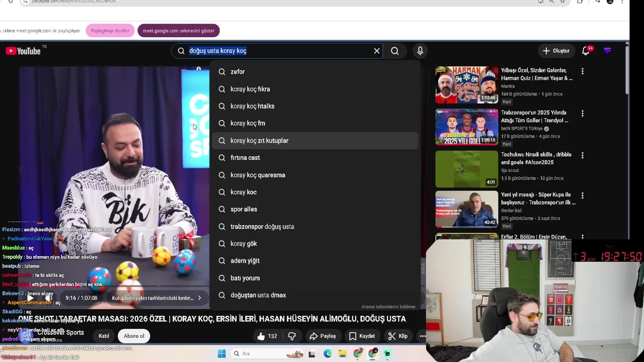Activate voice search microphone
This screenshot has width=644, height=362.
[x=420, y=51]
